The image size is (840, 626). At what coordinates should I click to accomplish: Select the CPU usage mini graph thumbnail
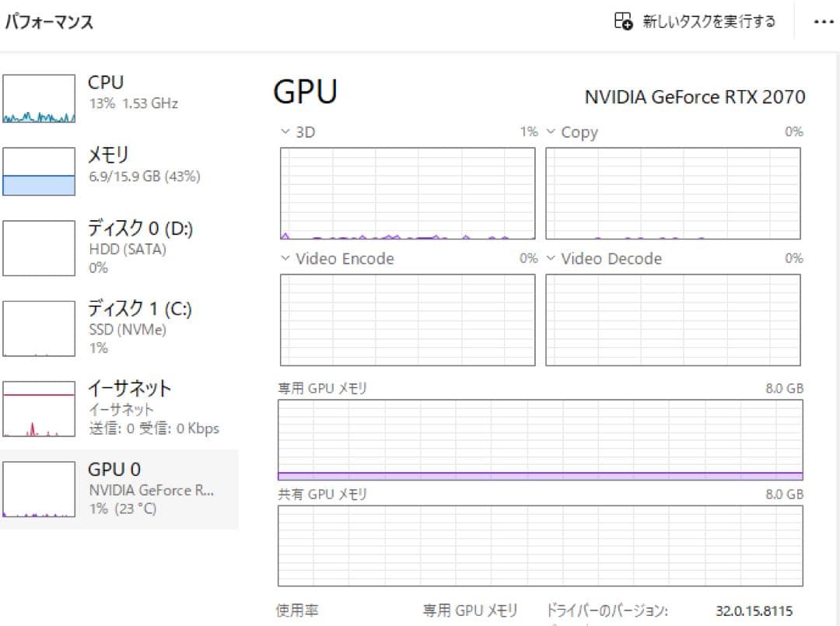(x=39, y=99)
